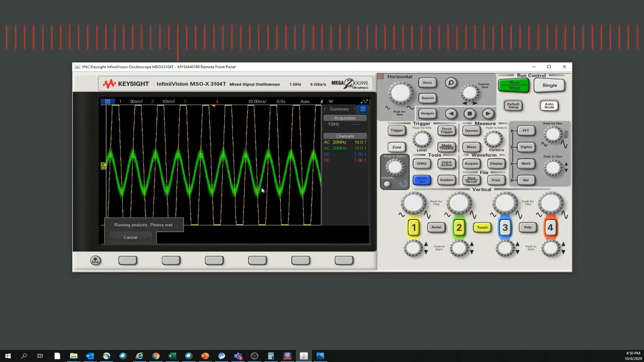Toggle channel 2 green key

tap(459, 228)
